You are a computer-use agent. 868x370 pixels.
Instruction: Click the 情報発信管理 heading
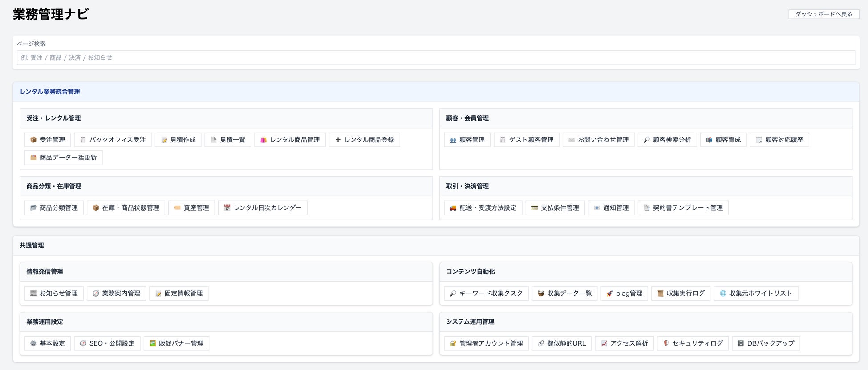45,272
